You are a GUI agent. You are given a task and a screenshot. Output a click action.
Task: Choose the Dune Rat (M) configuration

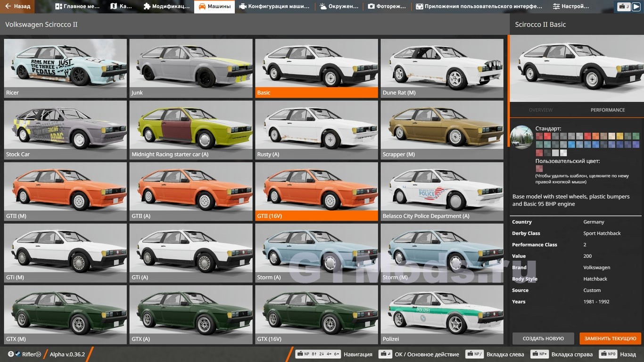pos(442,68)
